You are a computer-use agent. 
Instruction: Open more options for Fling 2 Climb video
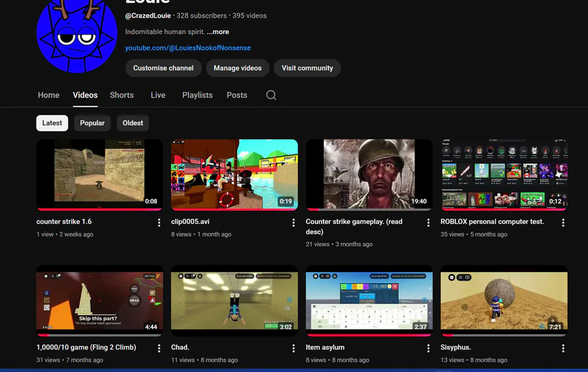(159, 348)
